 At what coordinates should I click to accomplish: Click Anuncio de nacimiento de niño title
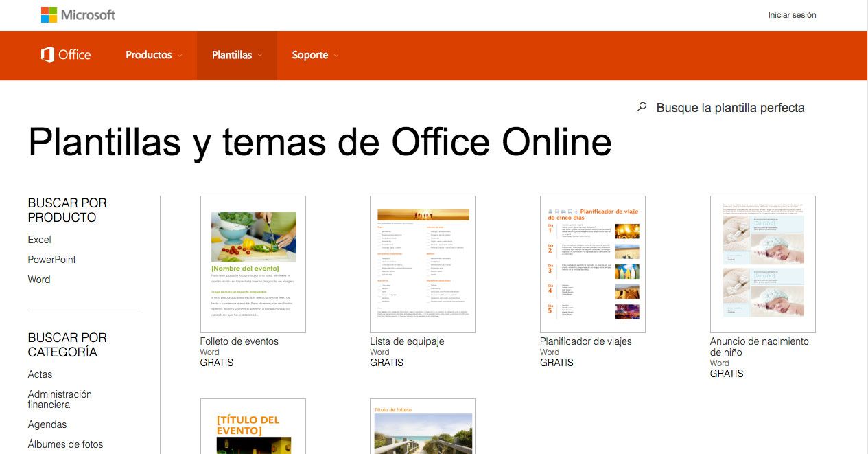(x=760, y=347)
